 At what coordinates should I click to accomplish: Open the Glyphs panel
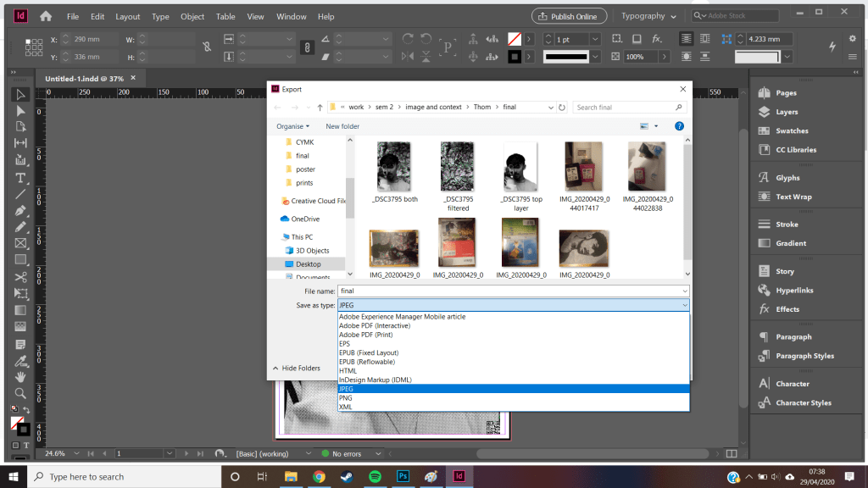(x=787, y=178)
